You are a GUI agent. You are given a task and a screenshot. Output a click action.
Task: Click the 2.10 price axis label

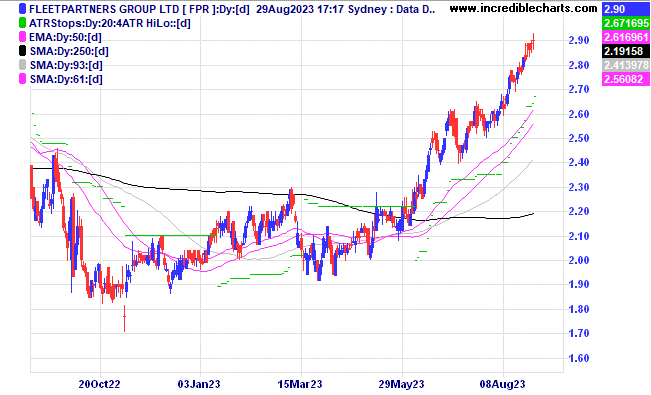(x=579, y=236)
